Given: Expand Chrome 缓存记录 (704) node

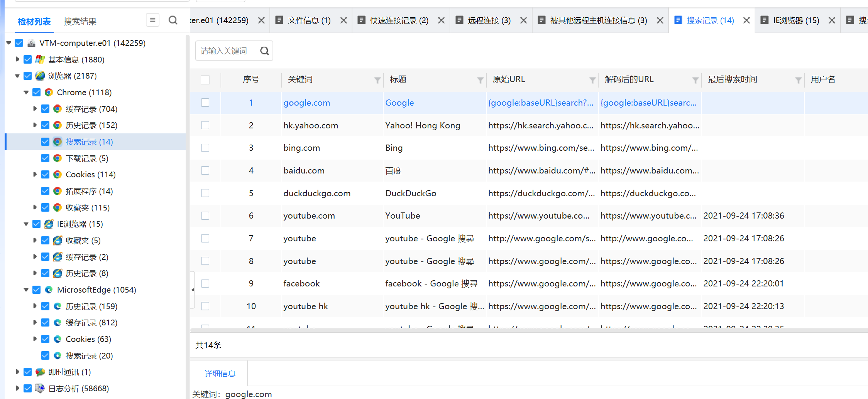Looking at the screenshot, I should (x=35, y=109).
